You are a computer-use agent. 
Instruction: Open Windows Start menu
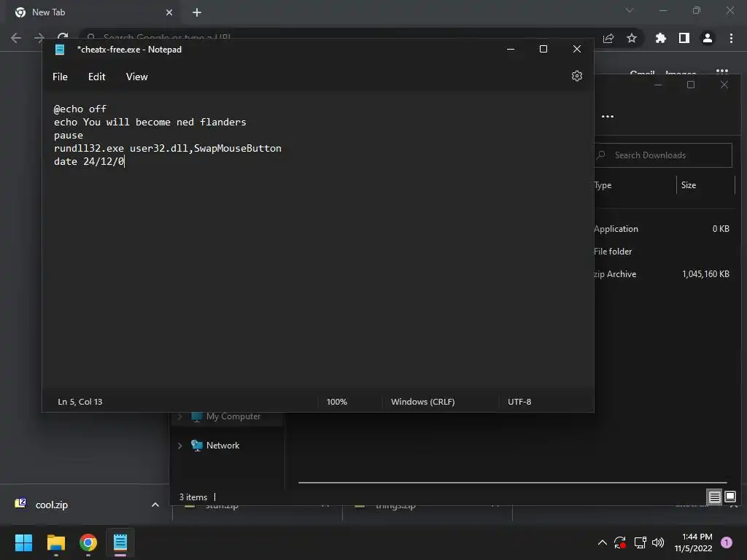pyautogui.click(x=23, y=542)
